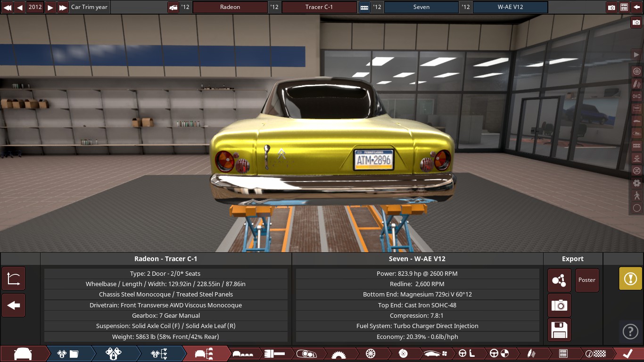644x362 pixels.
Task: Click the engine family icon in top bar
Action: (364, 7)
